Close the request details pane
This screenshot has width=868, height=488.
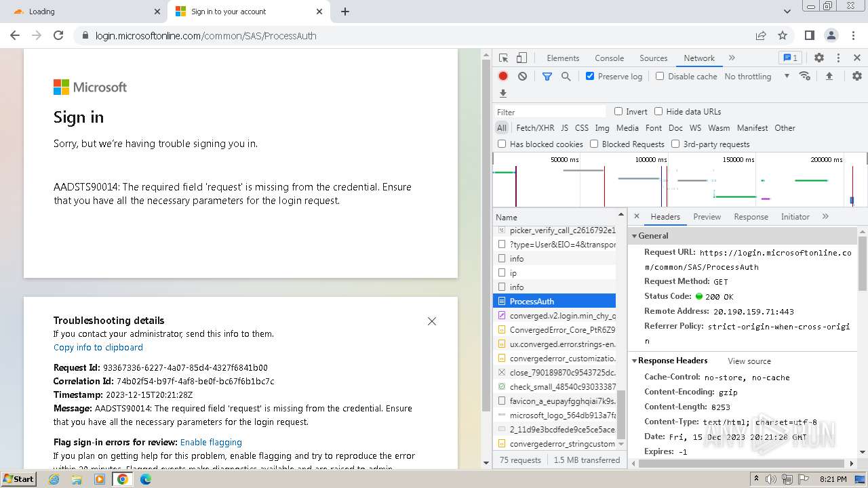pos(636,217)
